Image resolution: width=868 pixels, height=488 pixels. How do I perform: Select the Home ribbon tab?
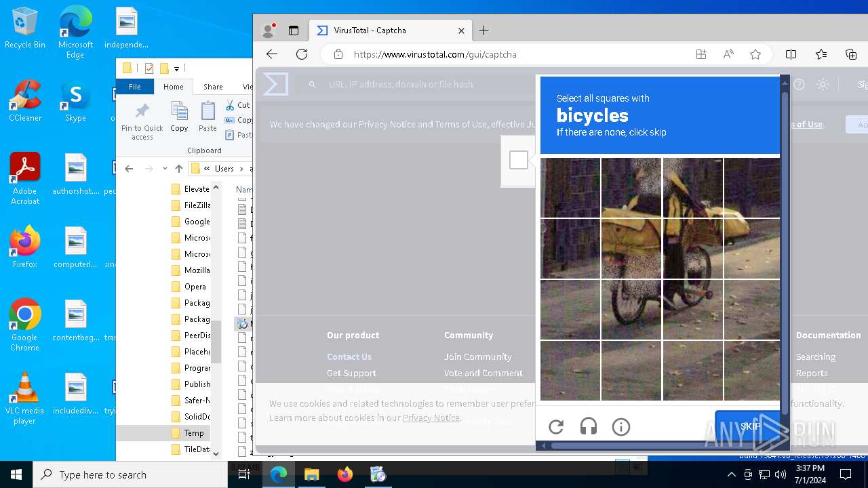pos(174,87)
